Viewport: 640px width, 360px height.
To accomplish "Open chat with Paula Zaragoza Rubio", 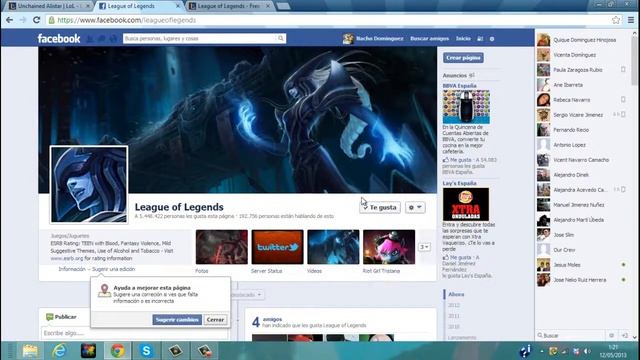I will click(x=582, y=70).
